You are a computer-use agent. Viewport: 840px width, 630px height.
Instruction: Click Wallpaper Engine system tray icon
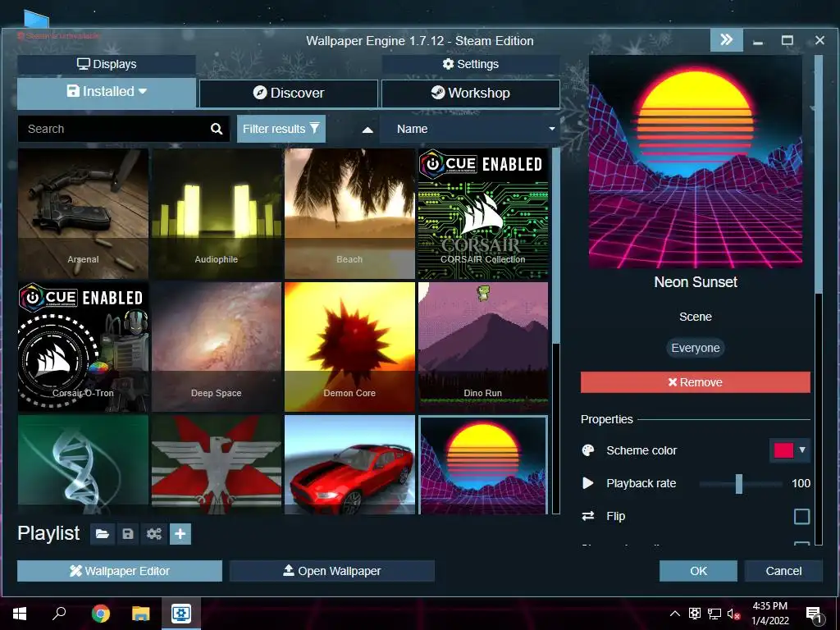click(x=695, y=614)
